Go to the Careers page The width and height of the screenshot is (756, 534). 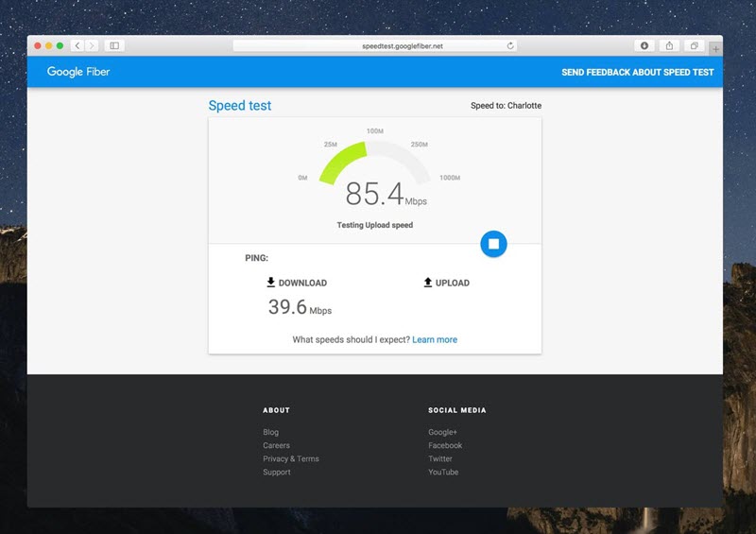(x=276, y=445)
